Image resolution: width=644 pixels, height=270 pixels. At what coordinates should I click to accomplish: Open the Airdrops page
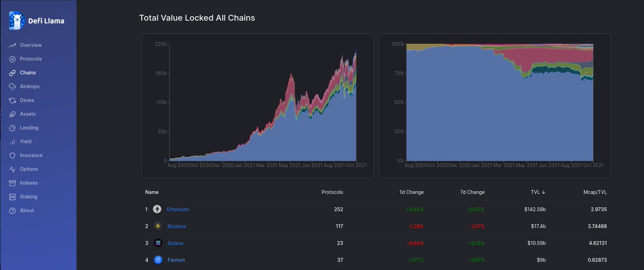click(30, 86)
